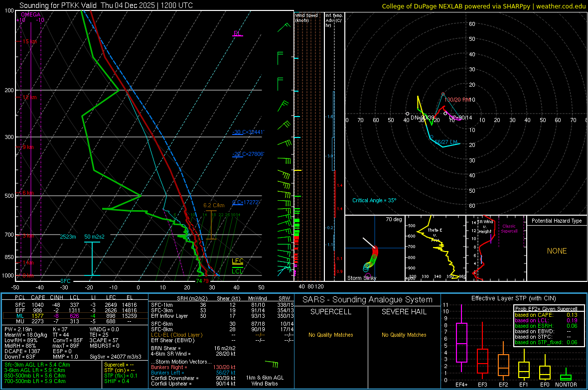Click the 'Storm Slinky' caption
The height and width of the screenshot is (390, 588).
[361, 278]
